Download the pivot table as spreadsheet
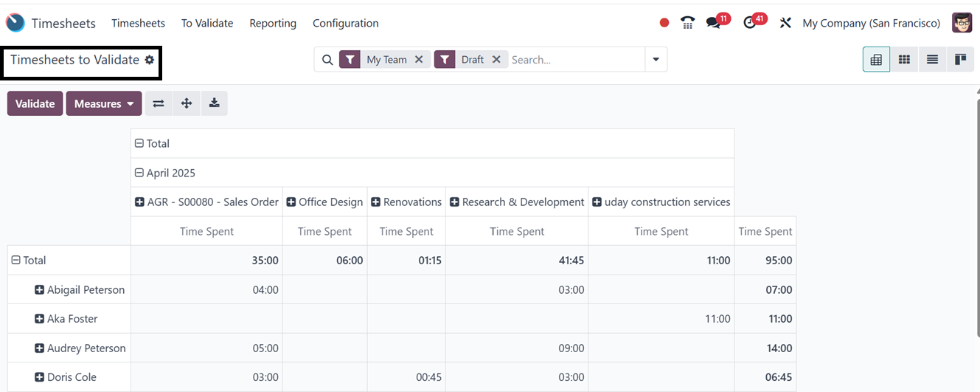The image size is (980, 392). tap(214, 103)
